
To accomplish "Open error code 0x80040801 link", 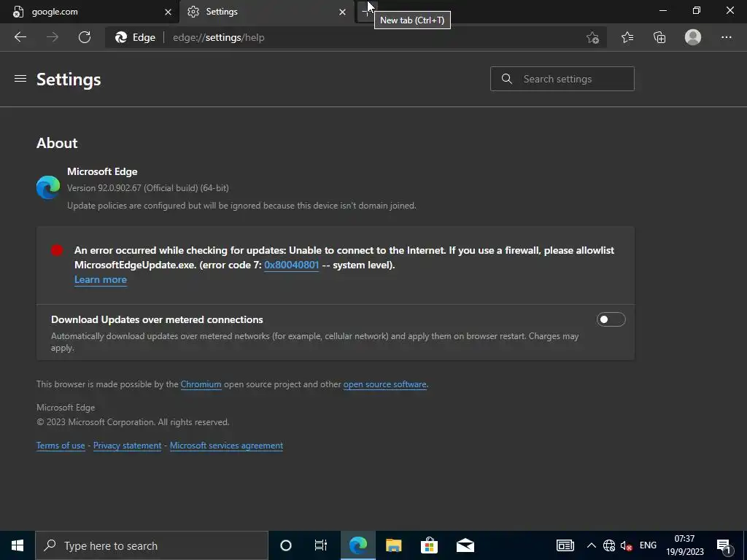I will 292,265.
